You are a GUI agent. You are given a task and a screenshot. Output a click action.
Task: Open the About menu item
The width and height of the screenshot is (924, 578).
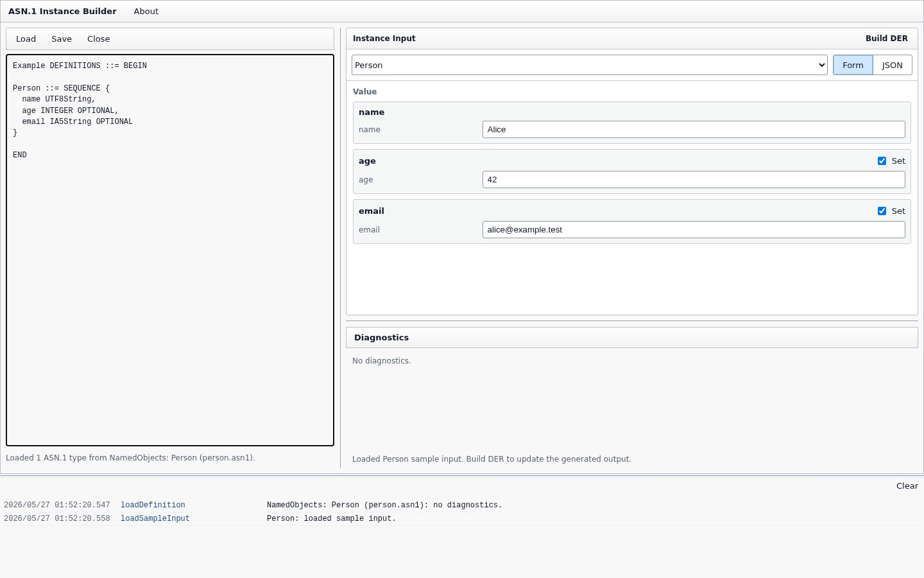(x=146, y=12)
